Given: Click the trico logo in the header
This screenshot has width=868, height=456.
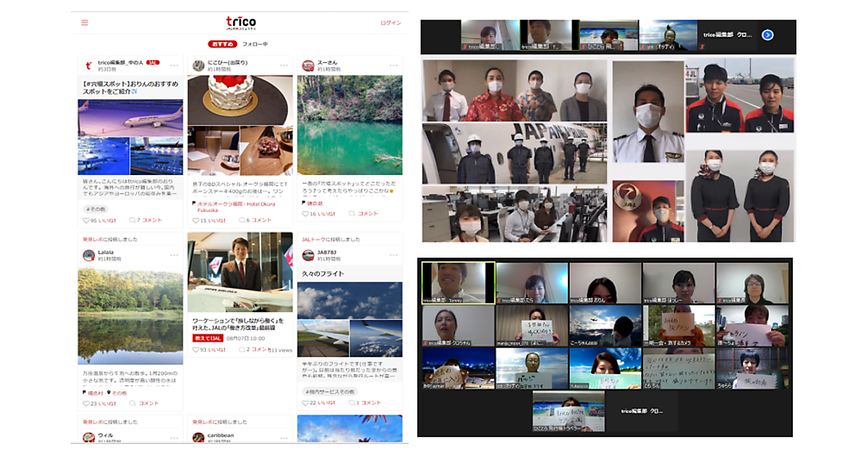Looking at the screenshot, I should point(240,23).
